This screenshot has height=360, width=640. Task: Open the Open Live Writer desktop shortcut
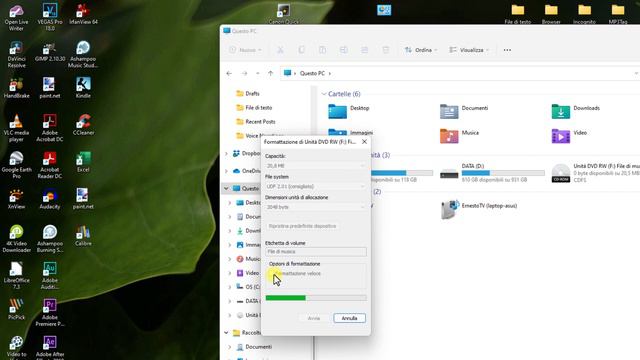[16, 17]
